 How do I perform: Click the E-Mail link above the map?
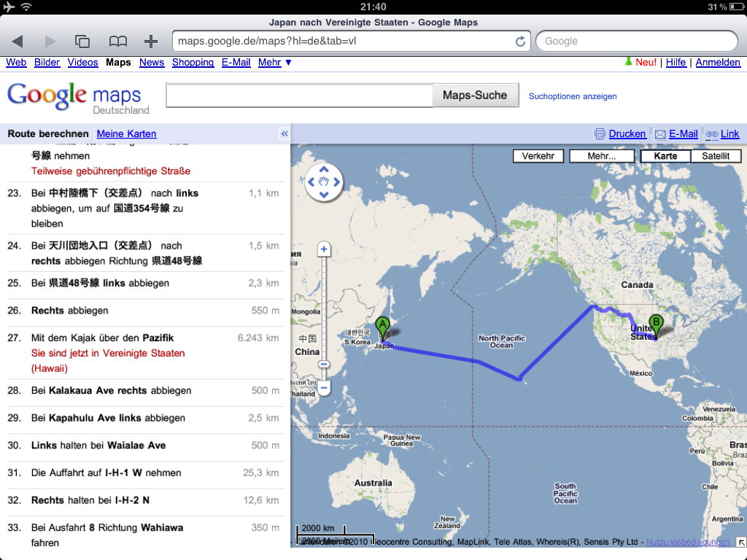point(683,134)
